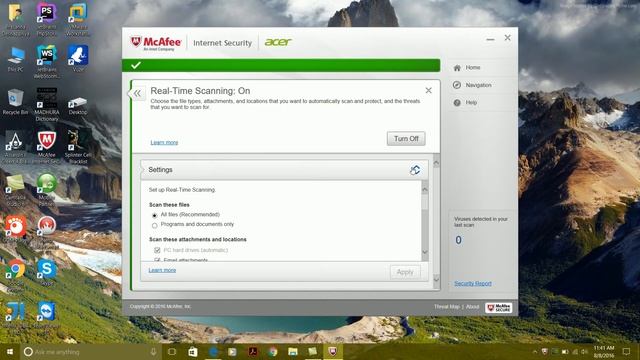Click the restore defaults icon in Settings header

pos(415,170)
